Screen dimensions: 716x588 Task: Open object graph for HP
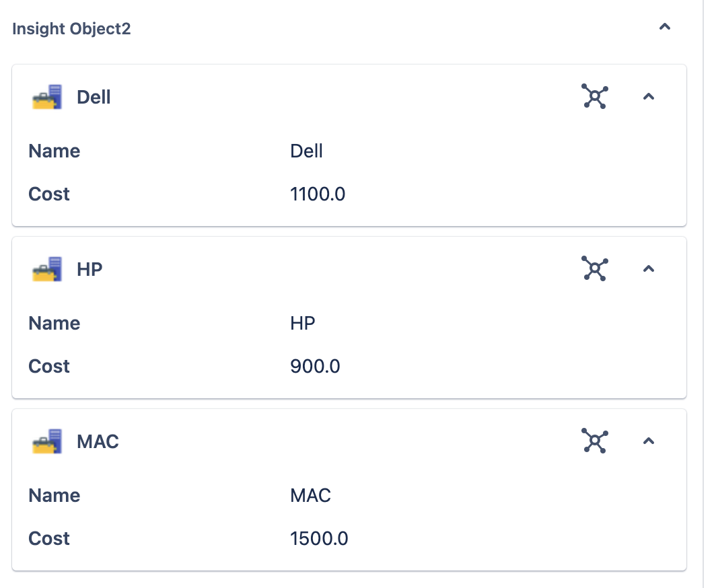[594, 269]
